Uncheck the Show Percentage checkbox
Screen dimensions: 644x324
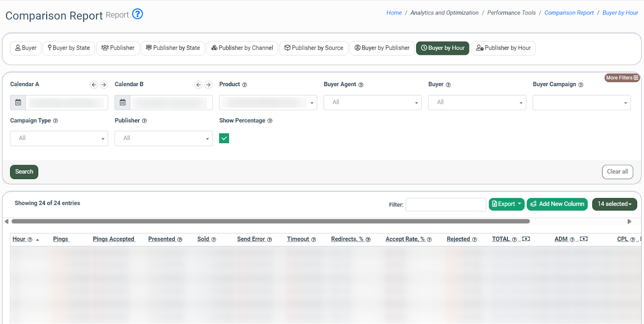[x=224, y=138]
